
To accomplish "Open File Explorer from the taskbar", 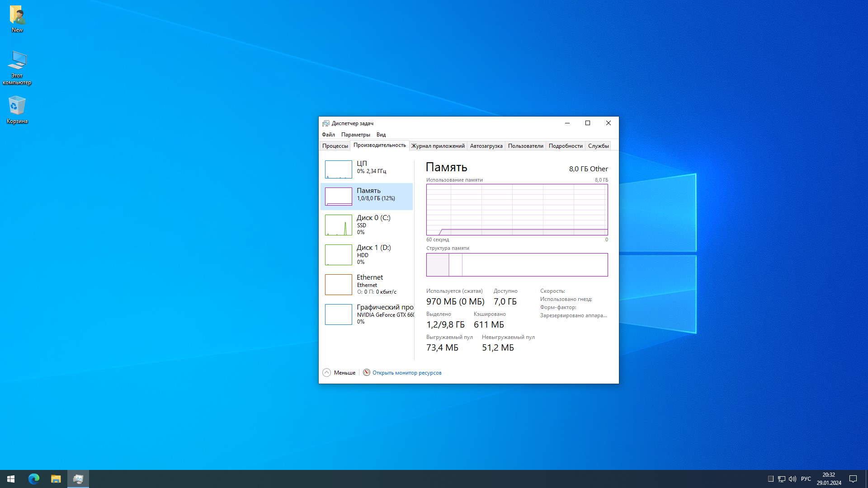I will pos(56,479).
